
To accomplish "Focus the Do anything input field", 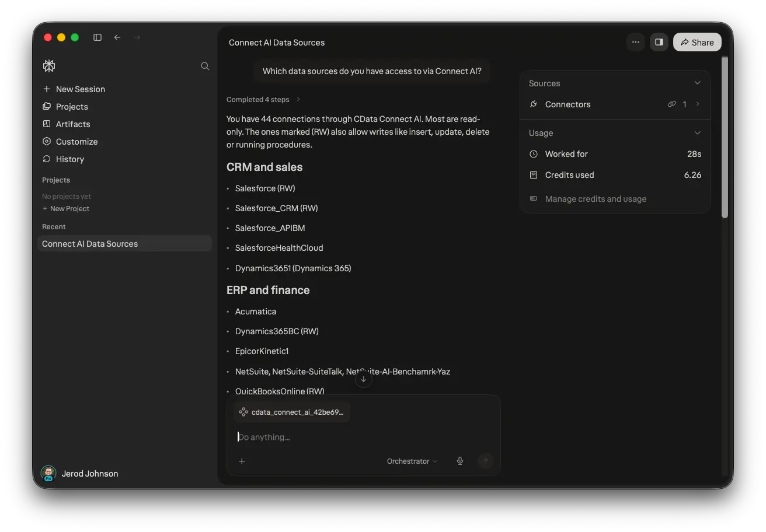I will point(363,437).
